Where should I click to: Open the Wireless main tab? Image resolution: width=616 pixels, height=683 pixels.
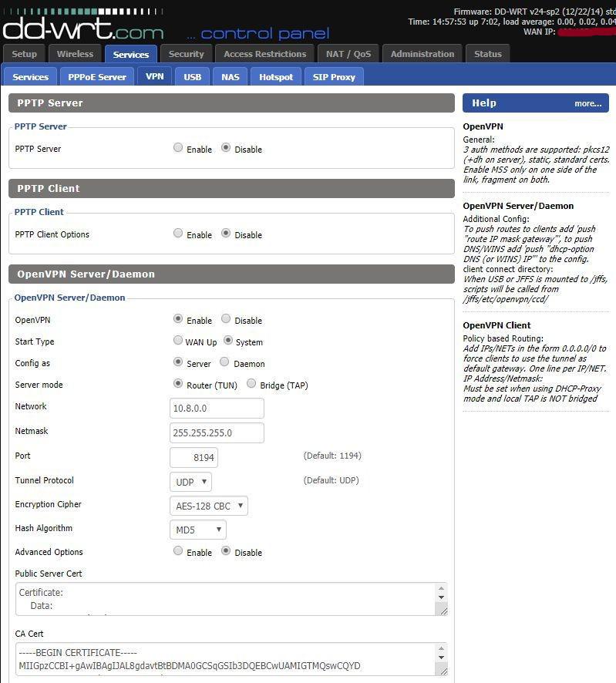75,54
